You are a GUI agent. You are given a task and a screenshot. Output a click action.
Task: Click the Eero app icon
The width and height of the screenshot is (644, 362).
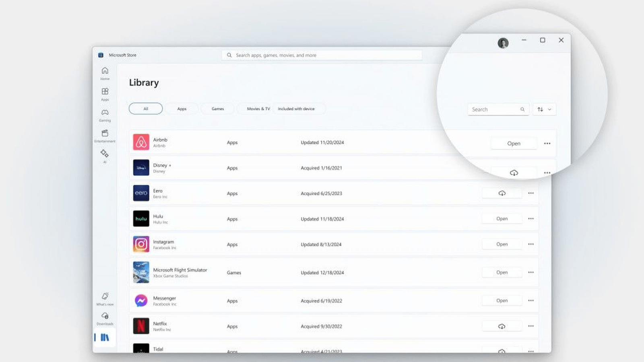coord(141,193)
